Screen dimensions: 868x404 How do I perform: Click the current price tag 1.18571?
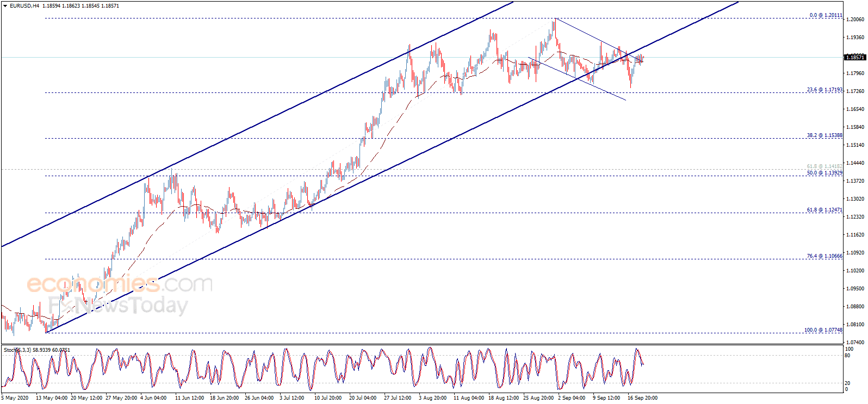[x=855, y=57]
